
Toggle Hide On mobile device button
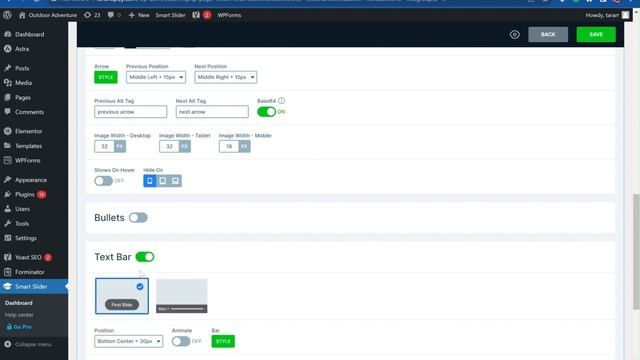pyautogui.click(x=150, y=181)
